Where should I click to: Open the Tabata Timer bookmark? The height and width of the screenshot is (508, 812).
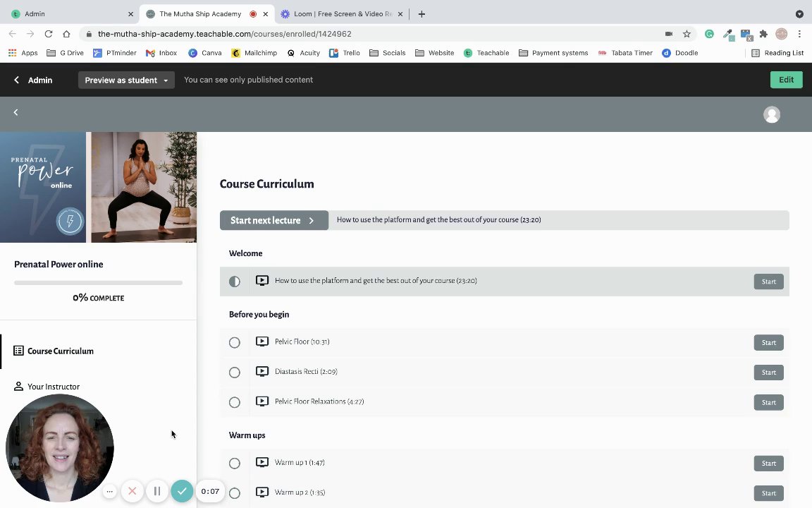626,53
